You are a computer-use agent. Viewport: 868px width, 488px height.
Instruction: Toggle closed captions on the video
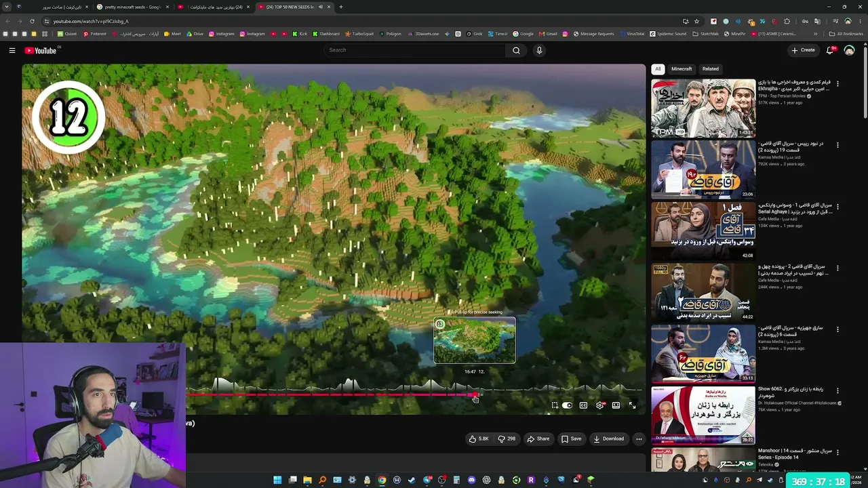coord(583,405)
